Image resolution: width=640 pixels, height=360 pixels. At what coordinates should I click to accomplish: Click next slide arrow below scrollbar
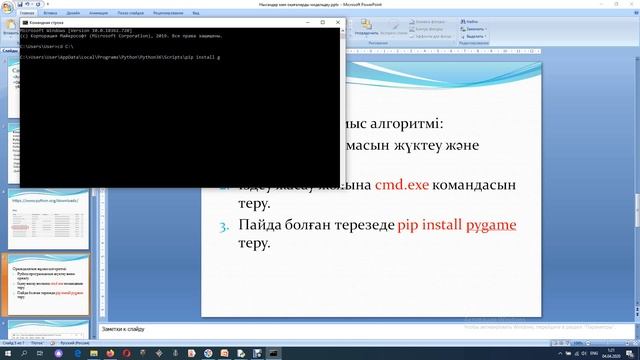[637, 315]
